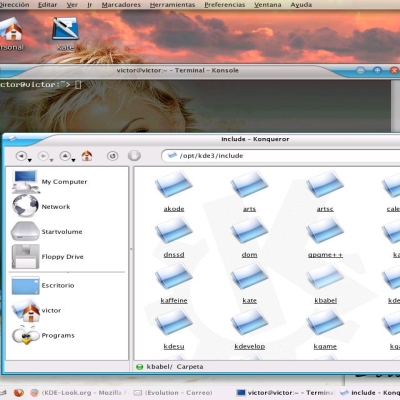The height and width of the screenshot is (400, 400).
Task: Open the Personal home desktop icon
Action: click(x=12, y=34)
